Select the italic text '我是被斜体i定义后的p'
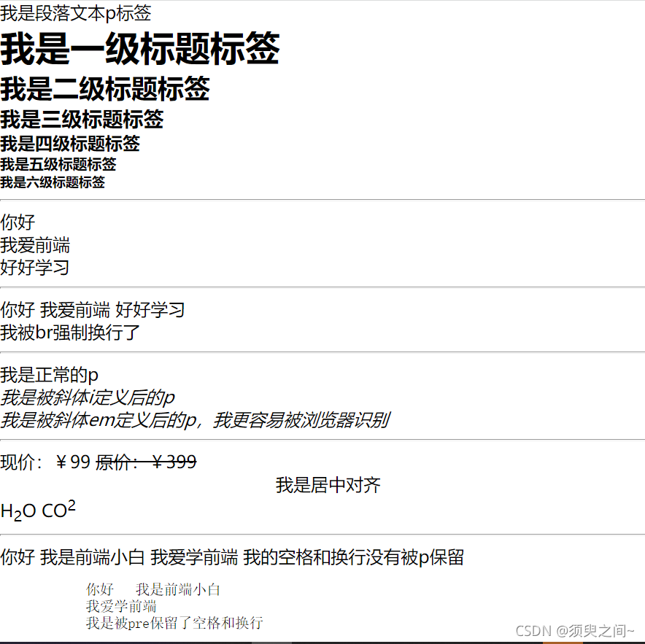 coord(86,397)
